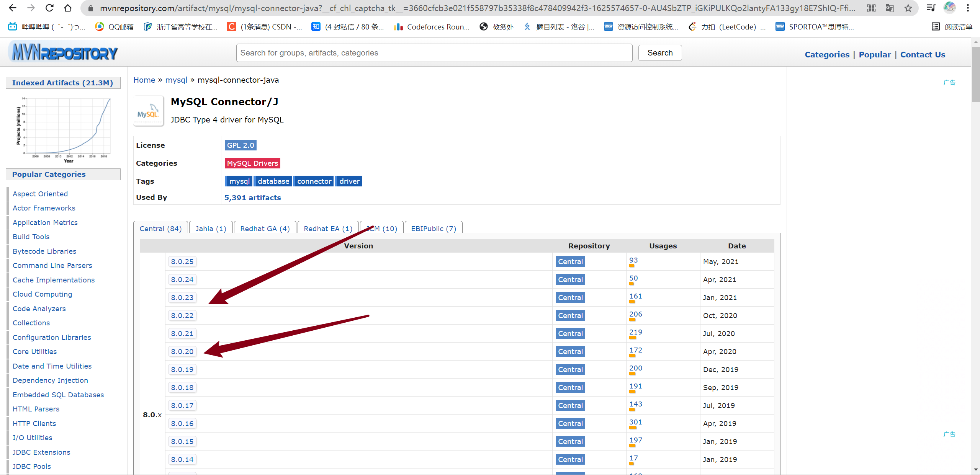Click the MySQL artifact logo thumbnail
Image resolution: width=980 pixels, height=475 pixels.
click(148, 111)
